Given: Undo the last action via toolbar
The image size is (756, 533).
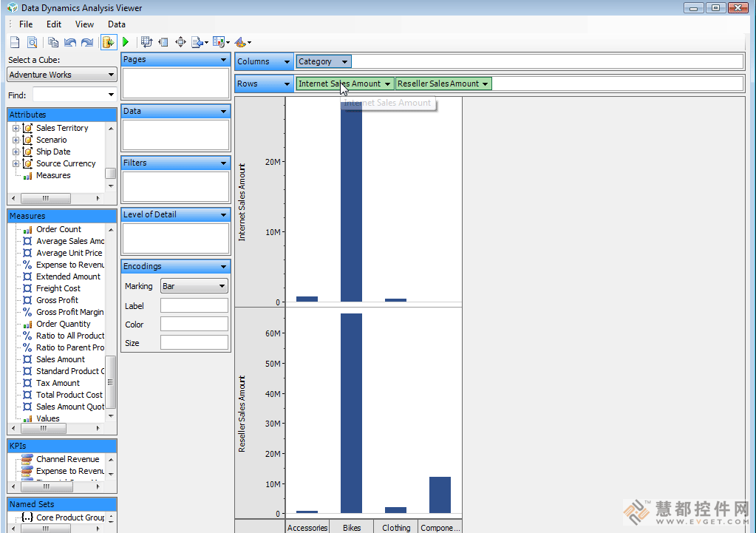Looking at the screenshot, I should click(x=70, y=42).
